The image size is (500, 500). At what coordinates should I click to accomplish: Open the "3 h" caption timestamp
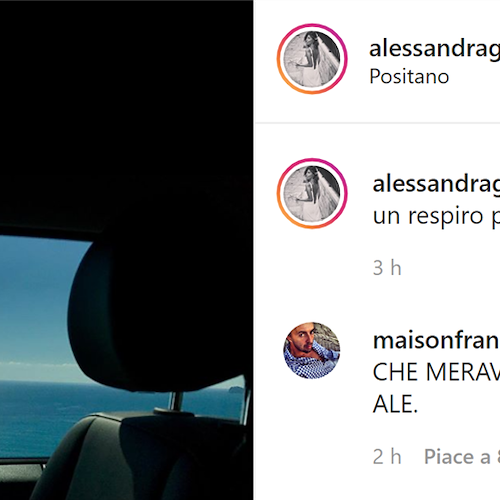point(387,268)
